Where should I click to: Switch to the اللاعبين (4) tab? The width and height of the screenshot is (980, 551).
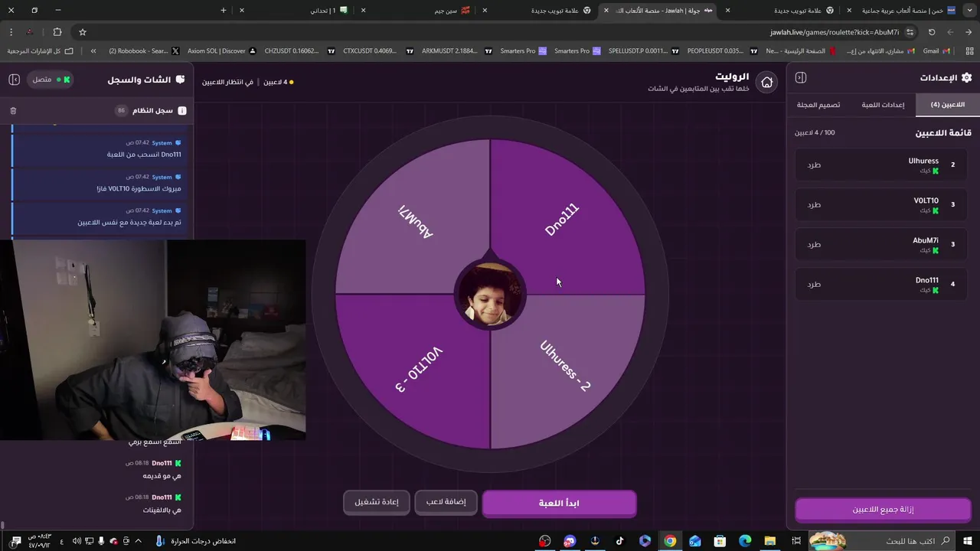[x=947, y=105]
